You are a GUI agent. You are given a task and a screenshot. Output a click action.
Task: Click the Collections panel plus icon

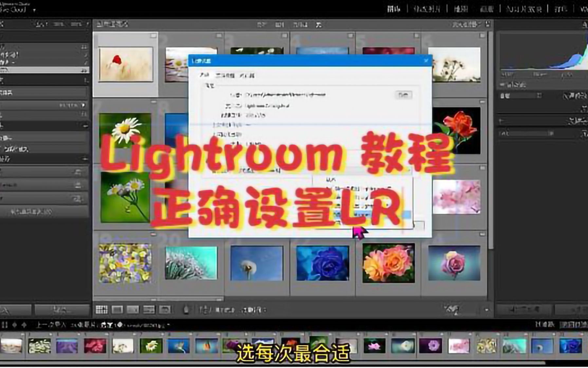pos(85,126)
